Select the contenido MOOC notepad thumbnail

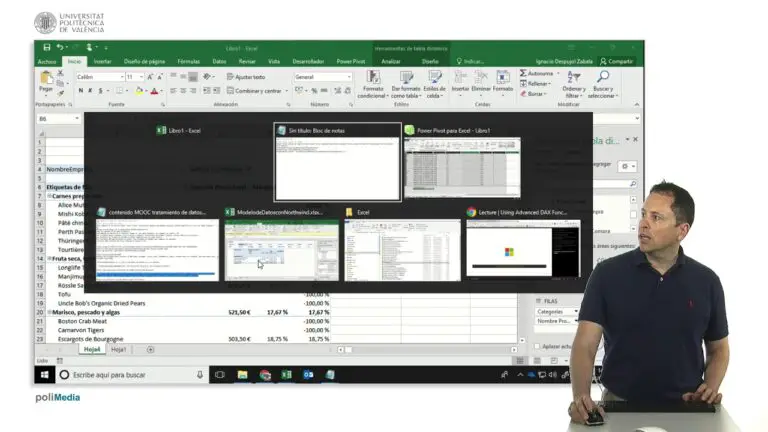pyautogui.click(x=157, y=250)
